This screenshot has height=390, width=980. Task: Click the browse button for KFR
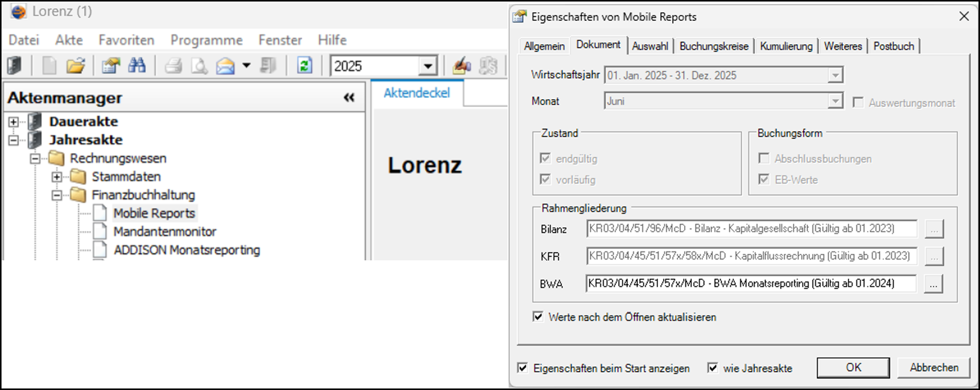(934, 256)
